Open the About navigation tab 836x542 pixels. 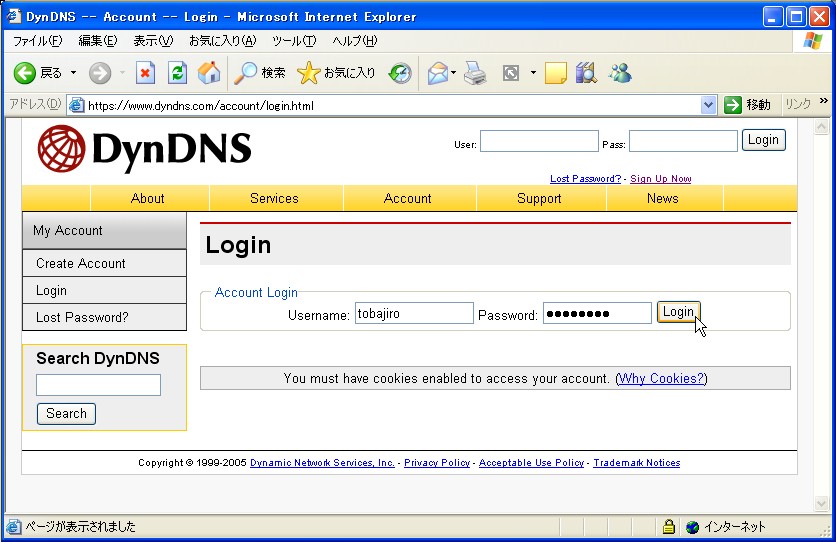point(148,198)
